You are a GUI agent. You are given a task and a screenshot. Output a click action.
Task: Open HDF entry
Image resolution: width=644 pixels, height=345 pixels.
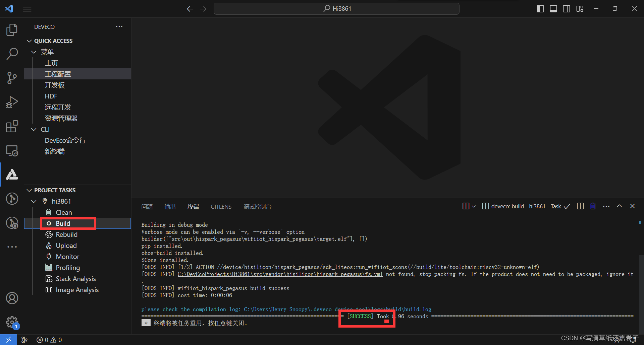77,96
